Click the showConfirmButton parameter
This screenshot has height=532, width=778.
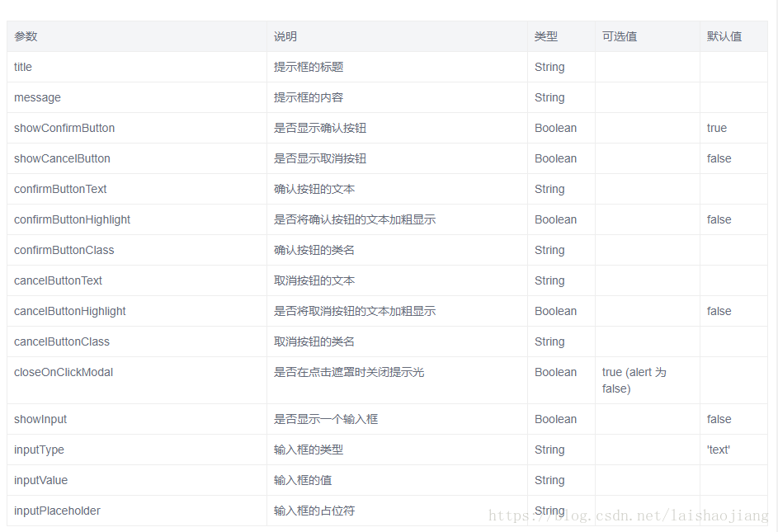click(x=64, y=128)
